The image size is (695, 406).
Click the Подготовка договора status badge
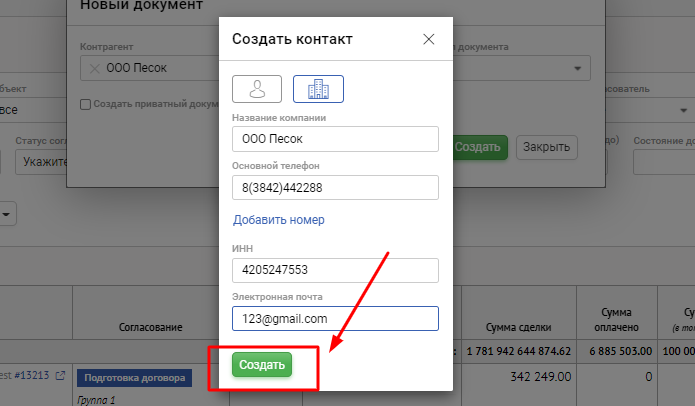135,378
